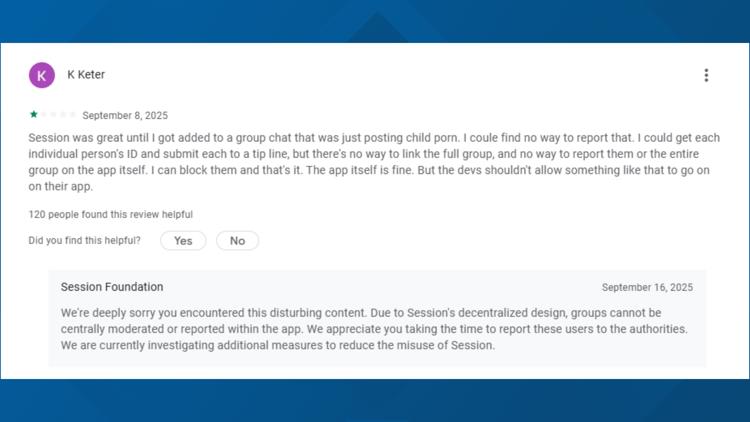
Task: Click the developer reply text starting "We're deeply sorry"
Action: pyautogui.click(x=120, y=313)
